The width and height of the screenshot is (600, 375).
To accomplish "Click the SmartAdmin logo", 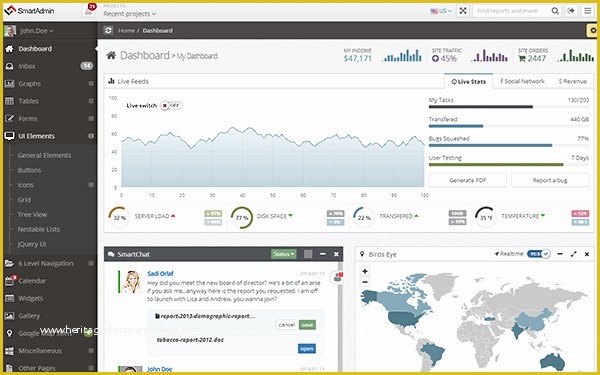I will point(29,11).
